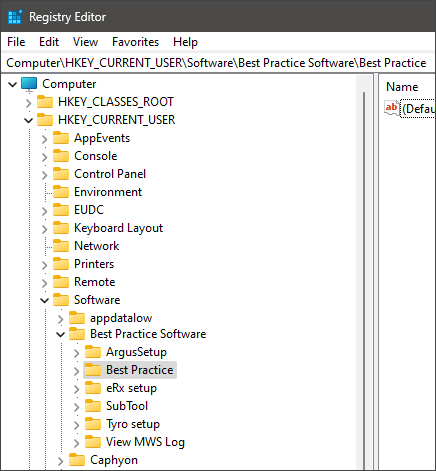The height and width of the screenshot is (471, 436).
Task: Click the Registry Editor app icon
Action: [x=15, y=17]
